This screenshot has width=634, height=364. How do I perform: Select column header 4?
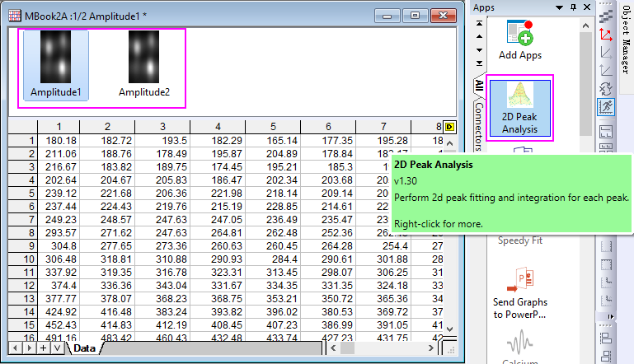pos(218,127)
